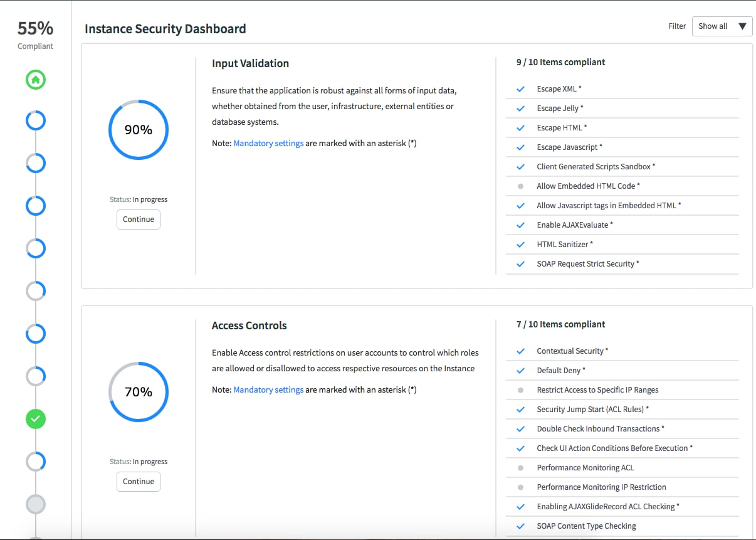Viewport: 756px width, 540px height.
Task: Click the checkmark next to Escape Javascript
Action: 520,147
